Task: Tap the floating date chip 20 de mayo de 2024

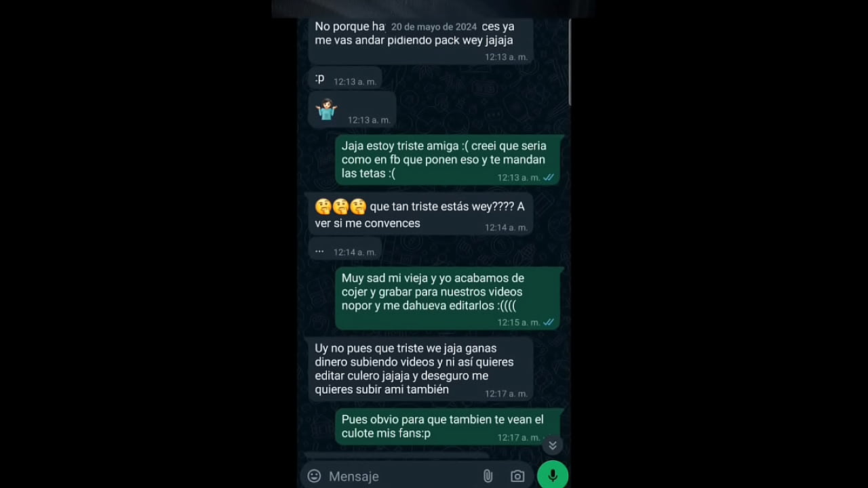Action: 434,27
